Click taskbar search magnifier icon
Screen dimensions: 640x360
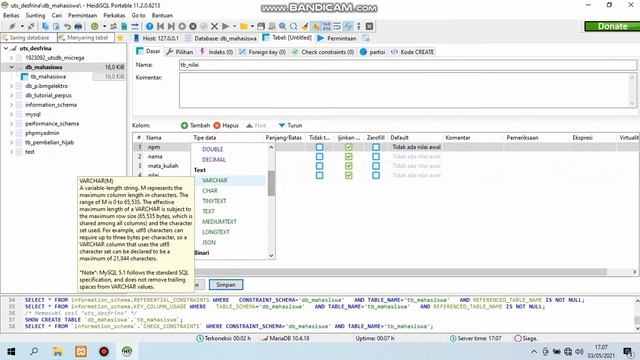34,351
